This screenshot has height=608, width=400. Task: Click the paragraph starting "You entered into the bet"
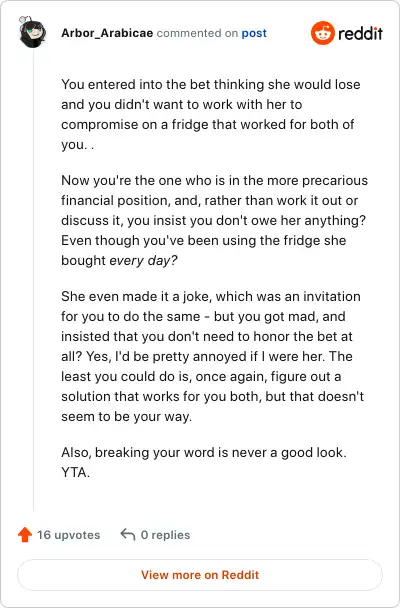211,114
